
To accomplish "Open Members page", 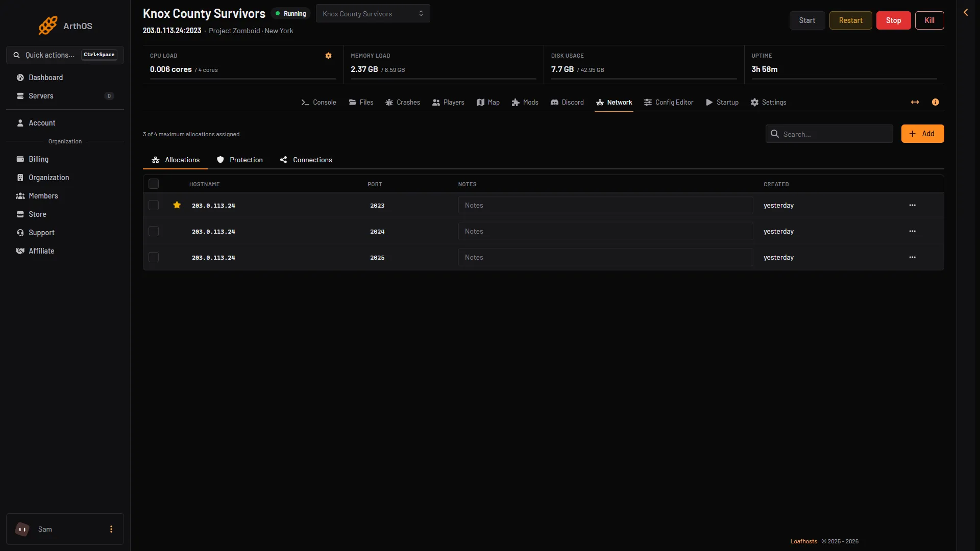I will tap(65, 196).
